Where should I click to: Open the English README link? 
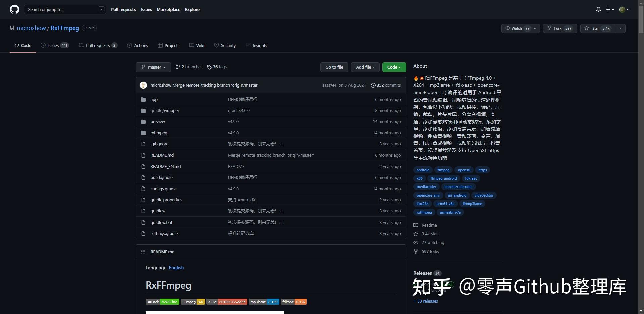pyautogui.click(x=176, y=268)
